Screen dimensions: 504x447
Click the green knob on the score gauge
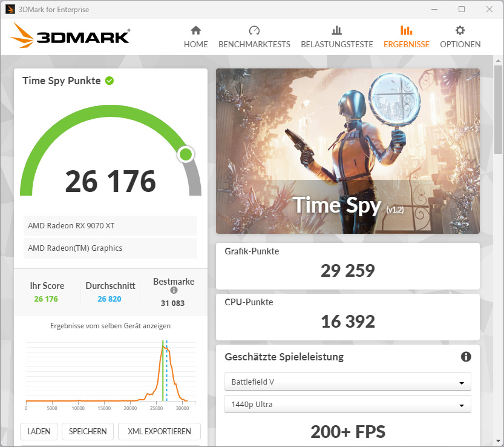click(x=186, y=154)
